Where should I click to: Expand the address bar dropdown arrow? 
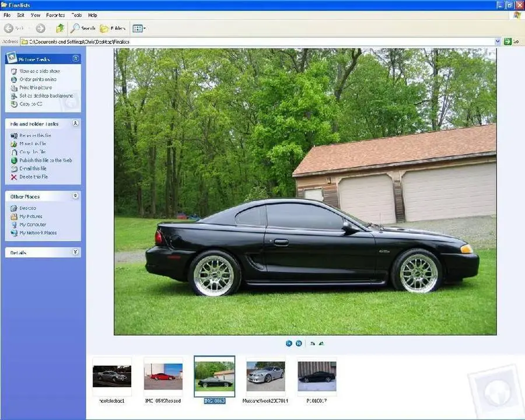498,41
